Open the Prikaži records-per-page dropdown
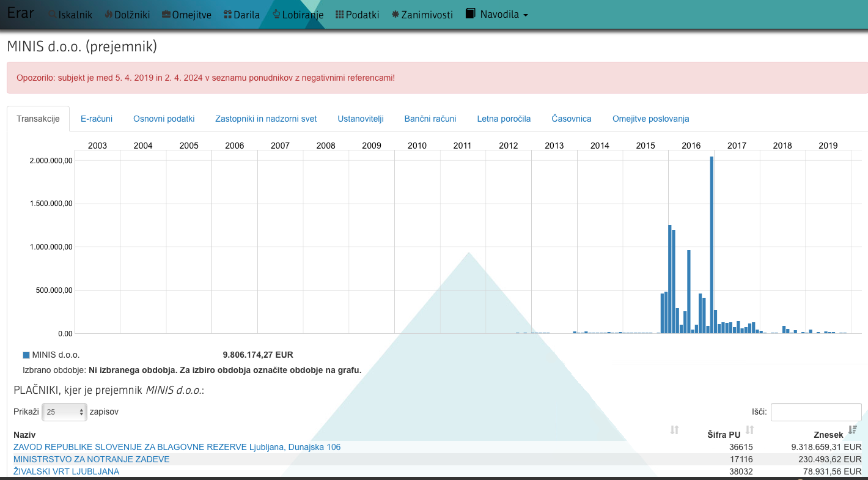The width and height of the screenshot is (868, 480). click(x=65, y=412)
